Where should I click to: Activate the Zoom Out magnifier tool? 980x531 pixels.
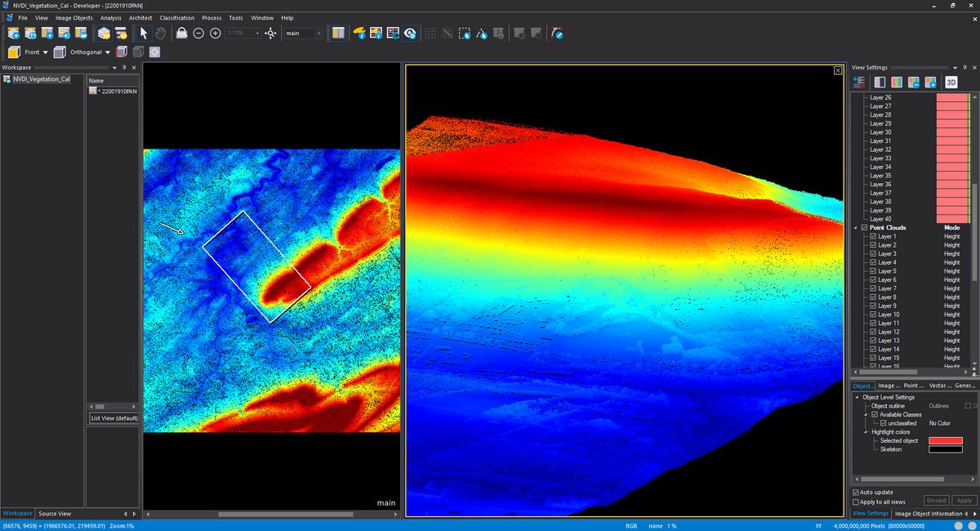coord(198,33)
